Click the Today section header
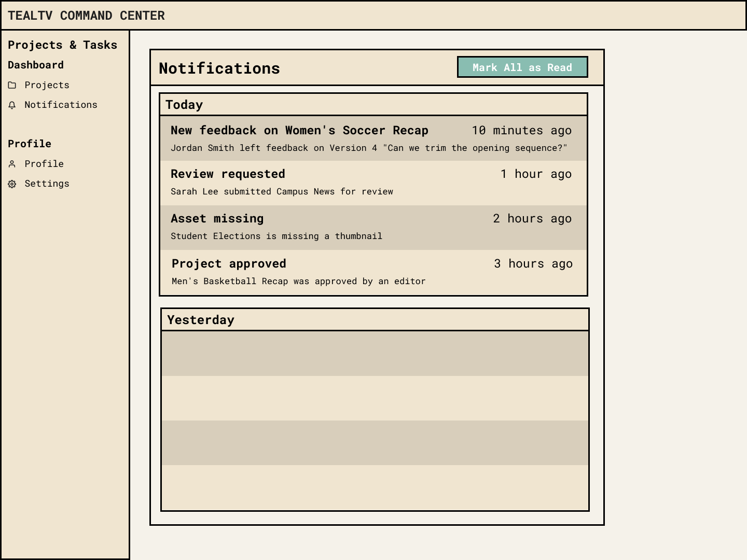The height and width of the screenshot is (560, 747). coord(374,105)
